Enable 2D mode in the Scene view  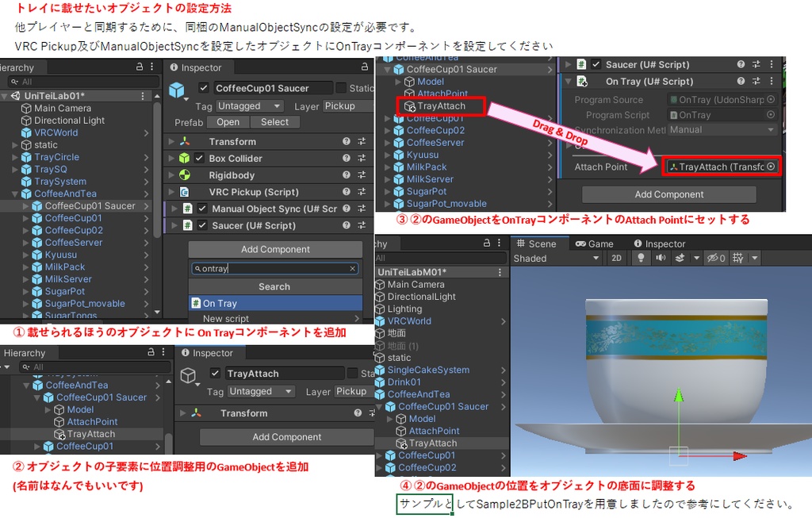[x=616, y=258]
